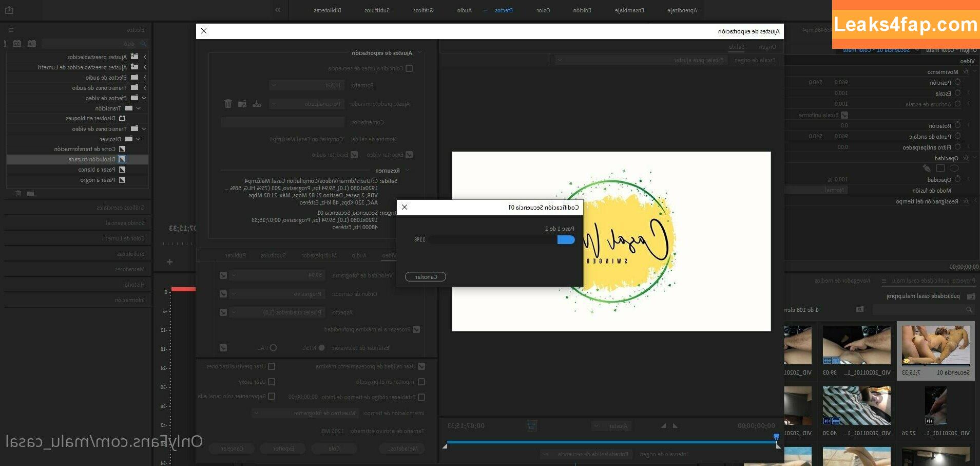This screenshot has width=980, height=466.
Task: Collapse the Ajustes de exportación section
Action: pos(420,53)
